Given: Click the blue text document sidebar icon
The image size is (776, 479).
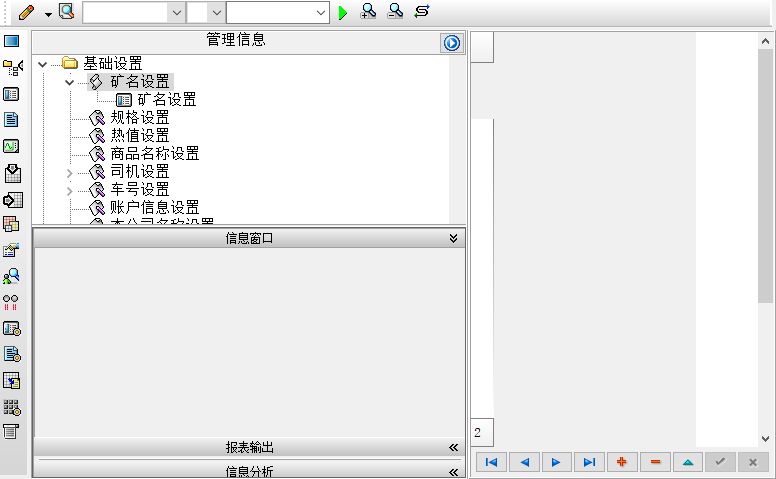Looking at the screenshot, I should pyautogui.click(x=11, y=120).
